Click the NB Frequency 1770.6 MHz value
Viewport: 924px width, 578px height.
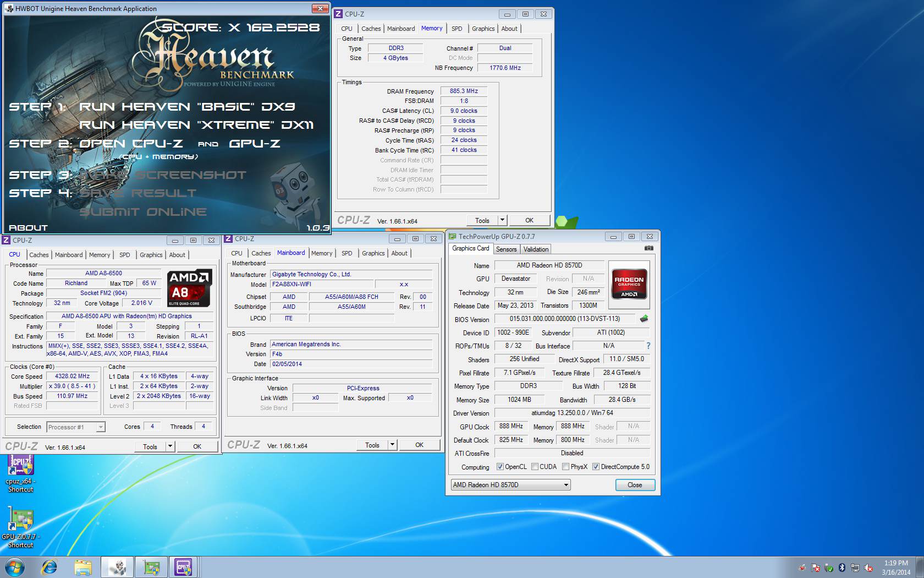tap(505, 68)
